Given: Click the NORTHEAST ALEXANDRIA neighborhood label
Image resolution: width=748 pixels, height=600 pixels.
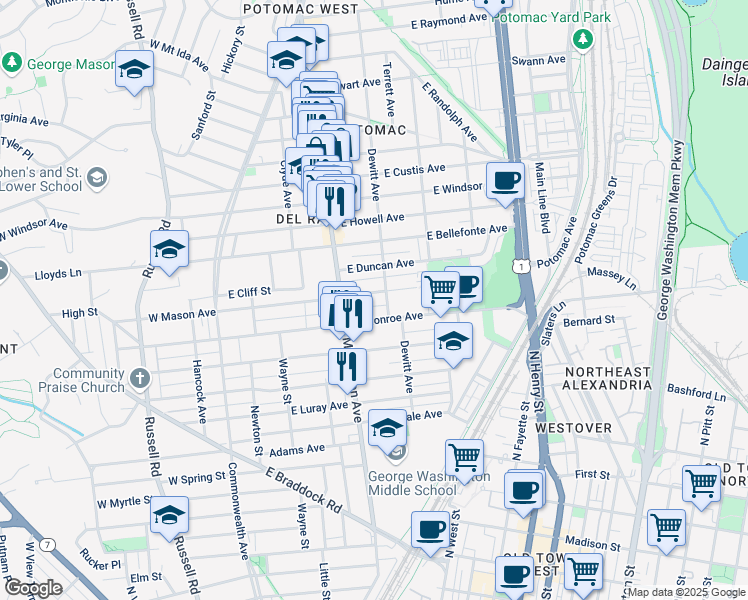Looking at the screenshot, I should click(x=607, y=378).
